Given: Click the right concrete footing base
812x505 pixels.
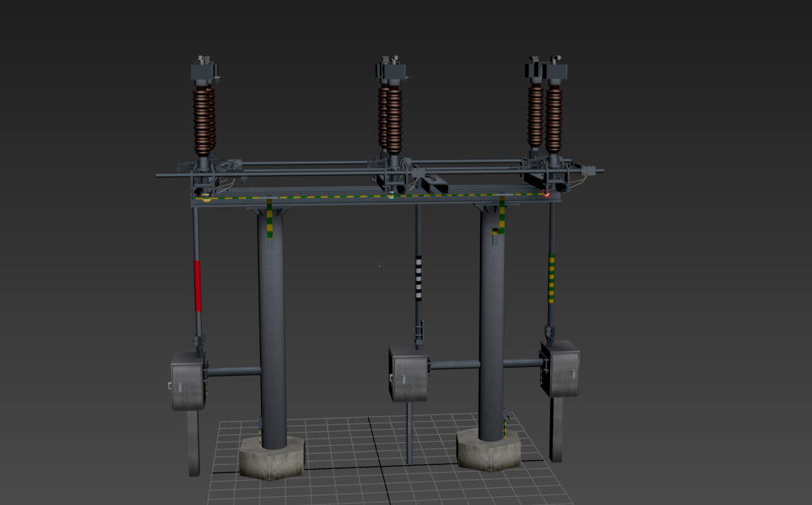Looking at the screenshot, I should point(488,450).
